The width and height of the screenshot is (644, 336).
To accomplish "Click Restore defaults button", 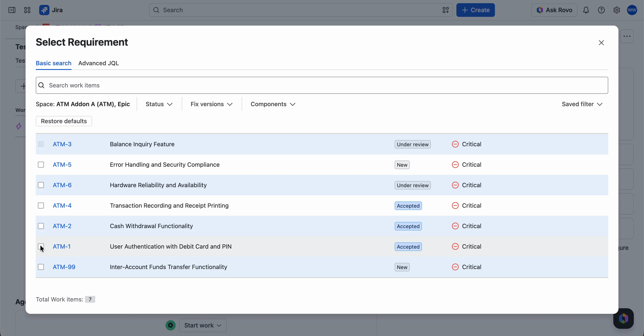I will (x=64, y=121).
